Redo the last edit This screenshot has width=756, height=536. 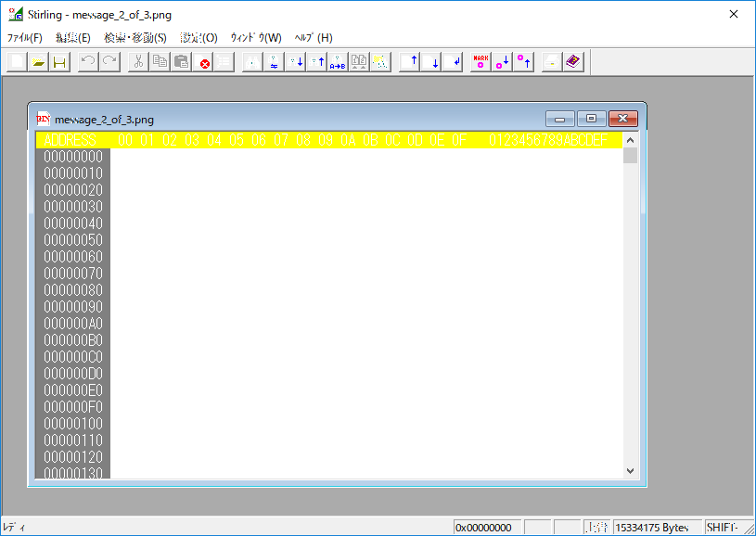[x=109, y=62]
